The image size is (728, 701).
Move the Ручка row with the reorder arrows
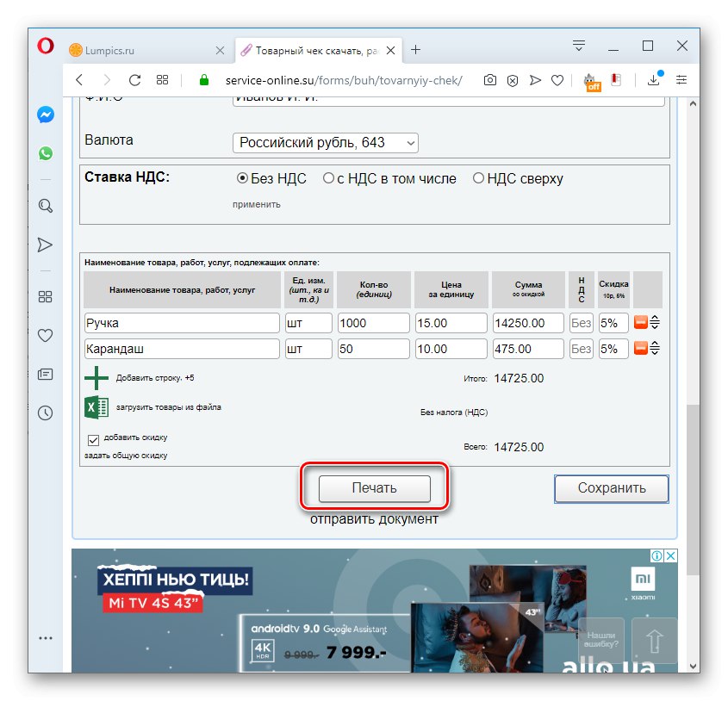(655, 322)
